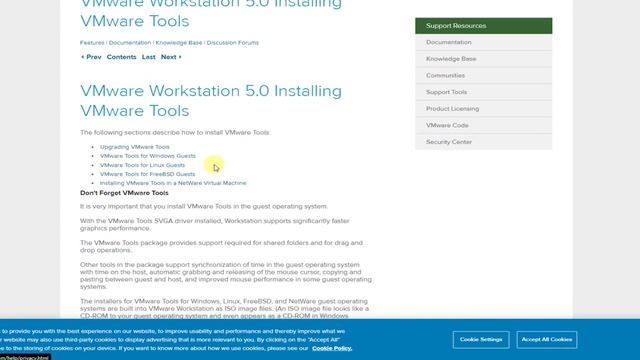640x360 pixels.
Task: Click Accept All Cookies button
Action: coord(547,340)
